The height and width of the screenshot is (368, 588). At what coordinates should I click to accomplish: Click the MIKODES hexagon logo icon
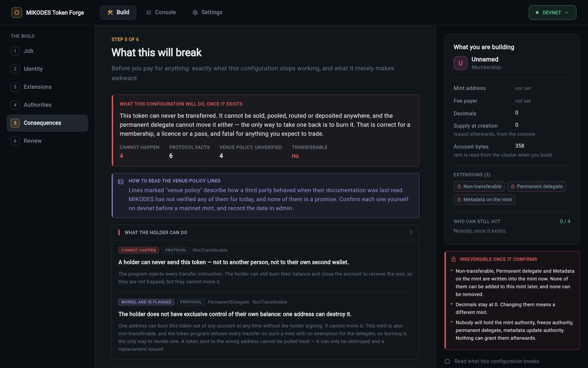coord(17,12)
